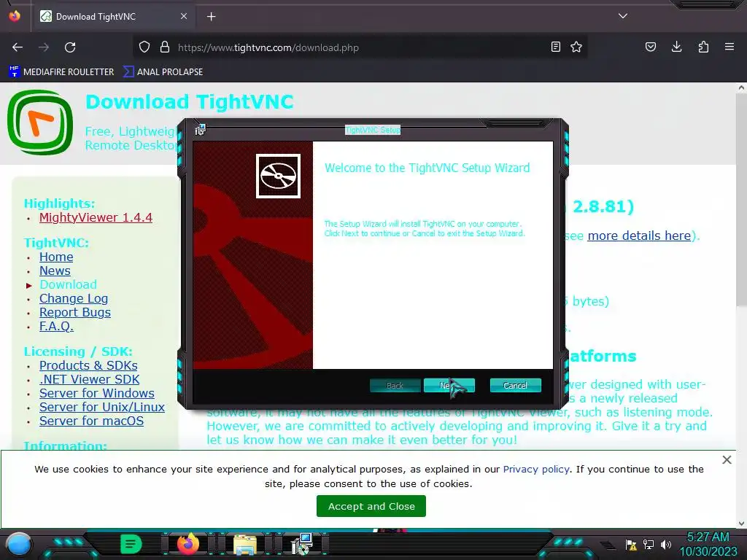Screen dimensions: 747x560
Task: Click the Back button in setup wizard
Action: pos(395,385)
